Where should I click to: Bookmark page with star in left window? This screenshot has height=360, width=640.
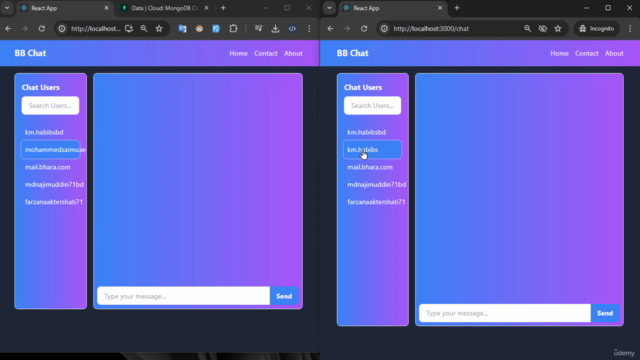(159, 29)
